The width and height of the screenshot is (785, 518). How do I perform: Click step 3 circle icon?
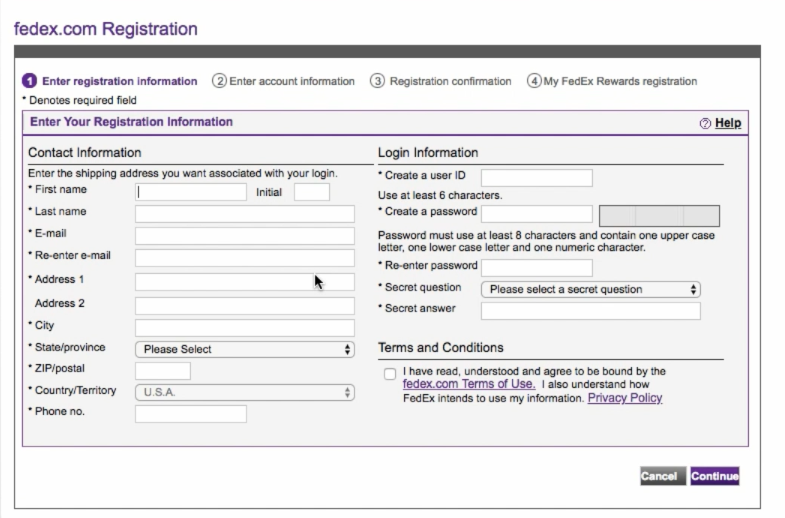click(377, 81)
